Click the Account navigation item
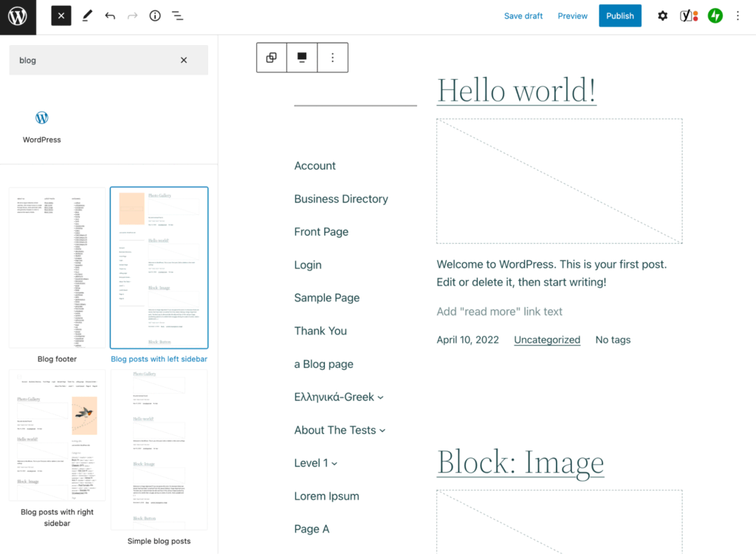 [315, 166]
